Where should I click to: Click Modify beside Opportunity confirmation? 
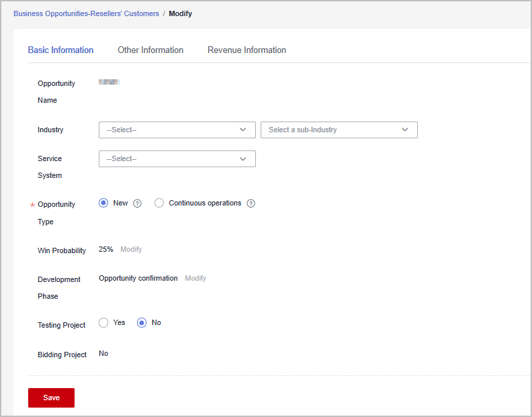tap(195, 278)
